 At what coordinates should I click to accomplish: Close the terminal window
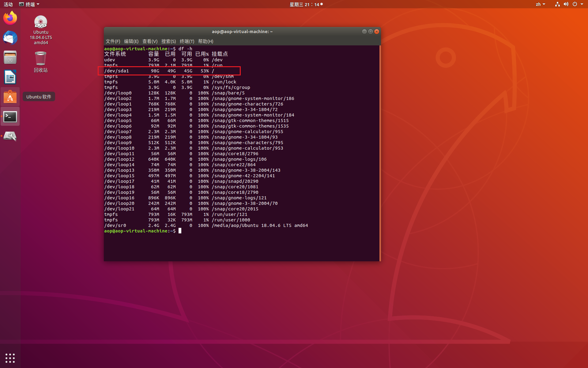click(377, 32)
